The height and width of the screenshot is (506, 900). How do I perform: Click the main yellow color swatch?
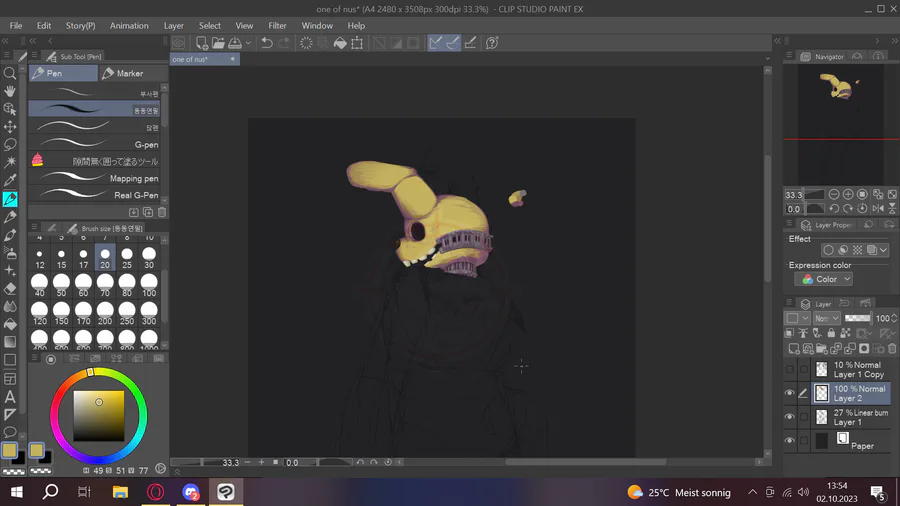pyautogui.click(x=9, y=450)
